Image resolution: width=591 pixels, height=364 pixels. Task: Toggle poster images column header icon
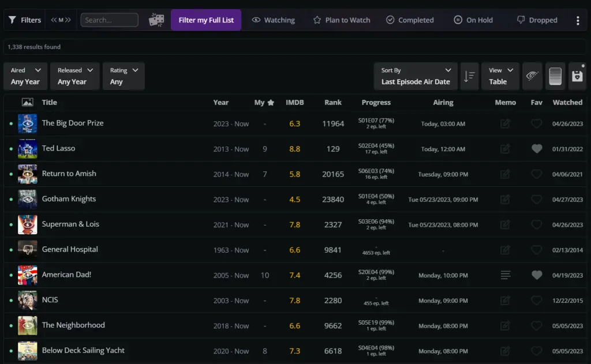(28, 102)
